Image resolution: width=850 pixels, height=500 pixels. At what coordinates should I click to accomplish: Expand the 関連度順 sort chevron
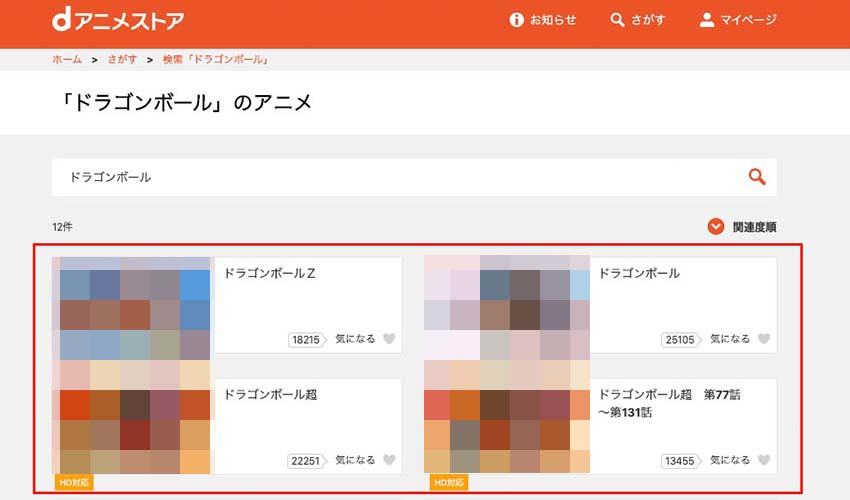tap(716, 227)
